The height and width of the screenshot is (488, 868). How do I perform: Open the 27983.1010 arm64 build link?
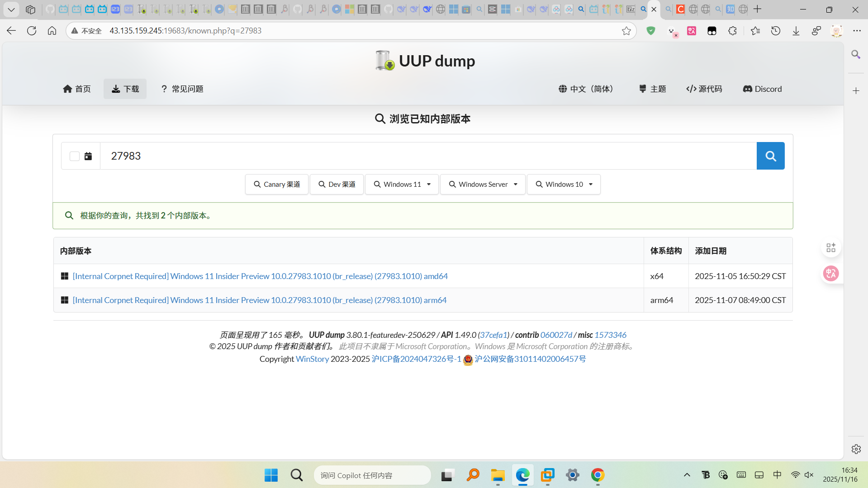[x=260, y=300]
